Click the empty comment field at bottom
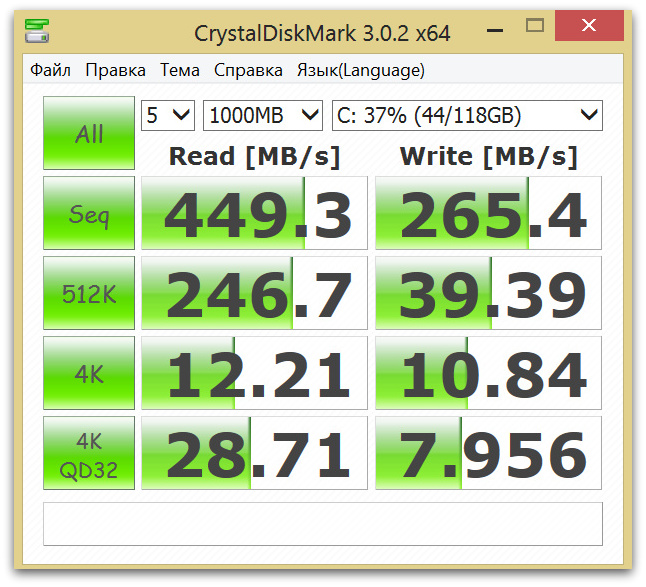 coord(323,524)
